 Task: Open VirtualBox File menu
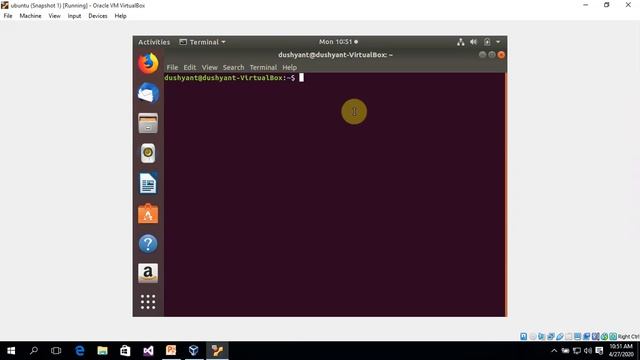[8, 16]
